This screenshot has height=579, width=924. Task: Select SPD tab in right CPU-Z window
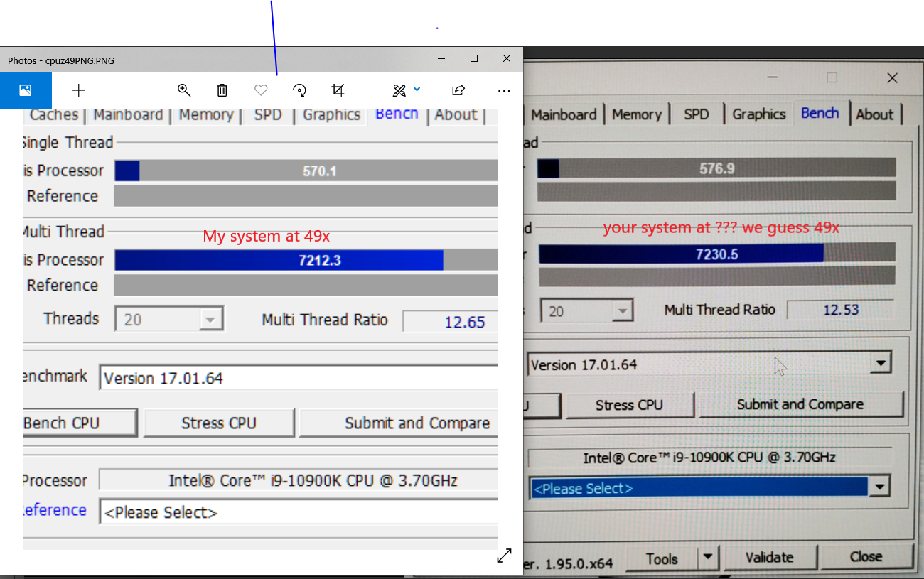coord(697,114)
